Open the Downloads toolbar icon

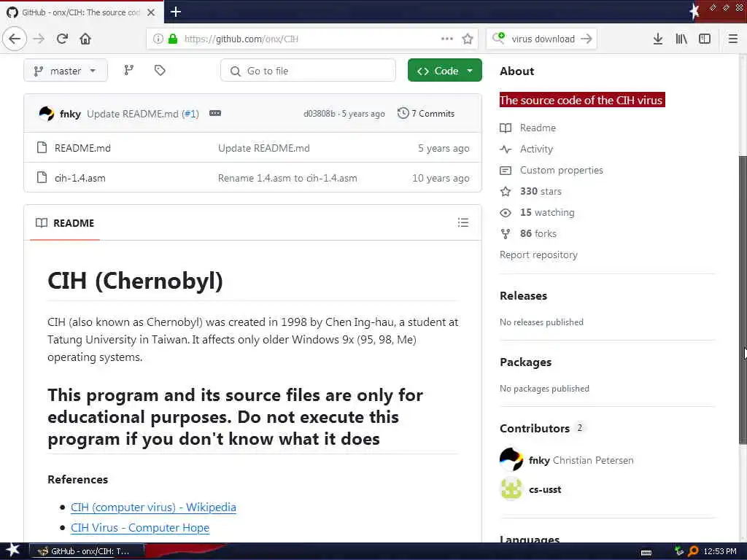(657, 39)
